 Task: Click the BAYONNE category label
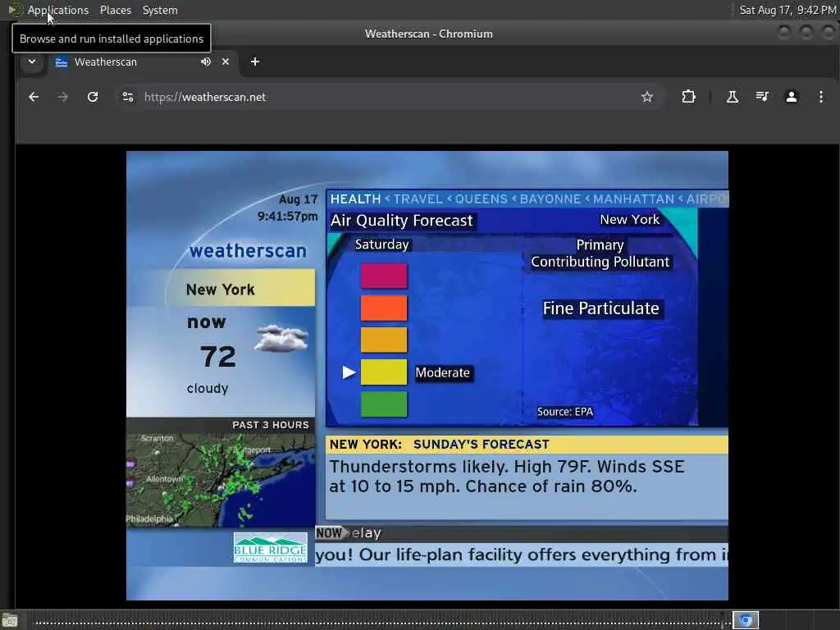pos(550,199)
